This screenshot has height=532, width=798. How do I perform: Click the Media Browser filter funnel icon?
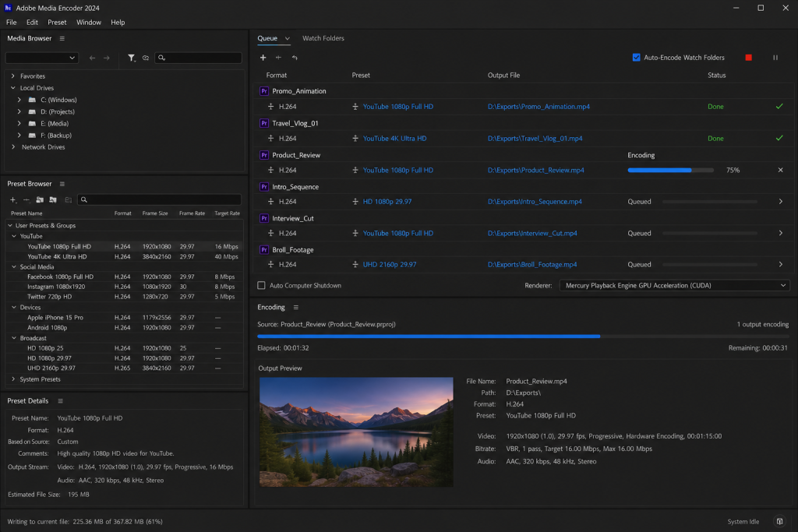pyautogui.click(x=131, y=58)
